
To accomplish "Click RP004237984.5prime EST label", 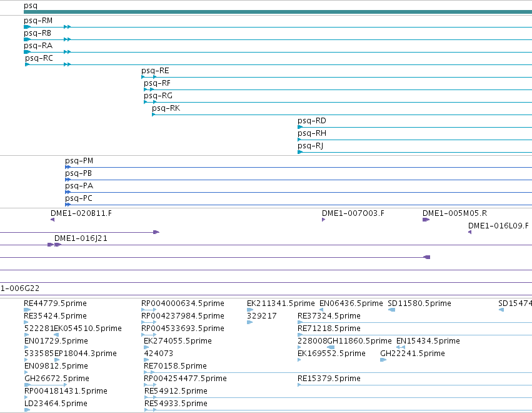I will 183,316.
